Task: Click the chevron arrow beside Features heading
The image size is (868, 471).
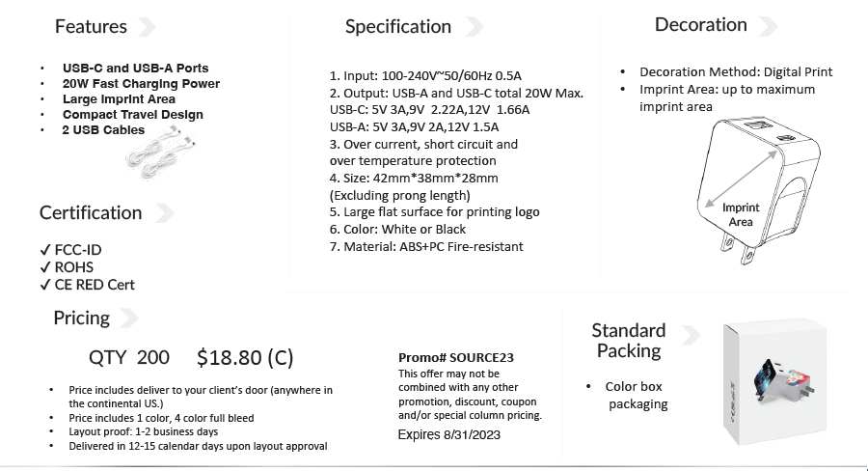Action: 147,26
